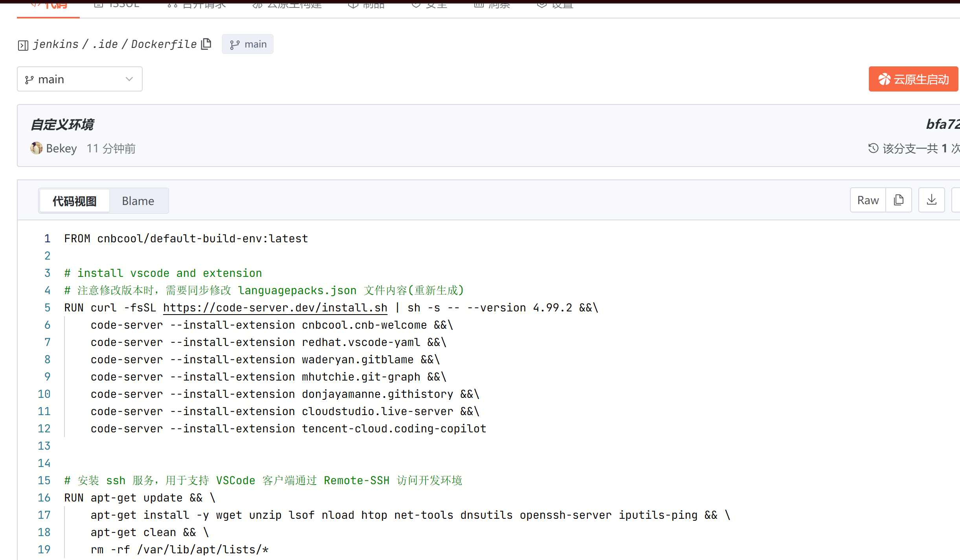Click Bekey's avatar image
This screenshot has width=960, height=560.
[x=37, y=148]
